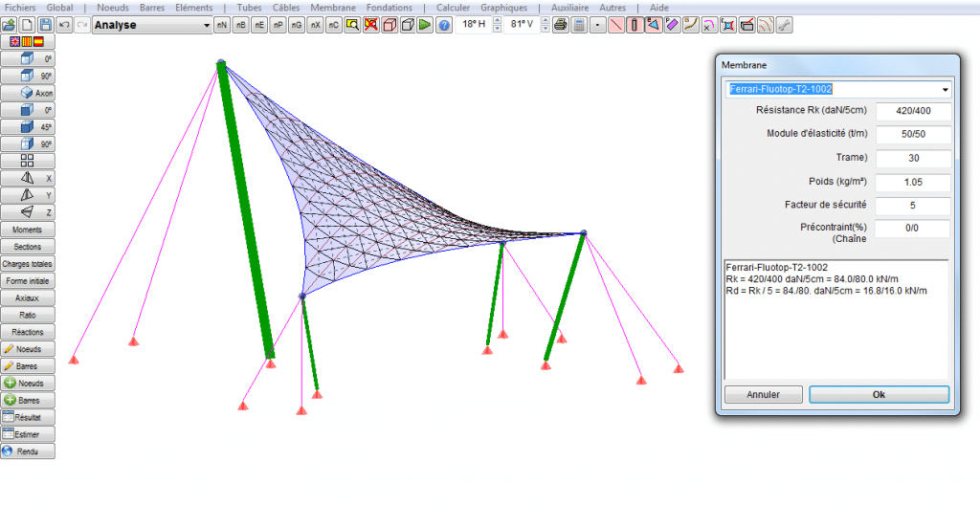Screen dimensions: 980x505
Task: Increase the 81° V angle stepper
Action: pyautogui.click(x=545, y=21)
